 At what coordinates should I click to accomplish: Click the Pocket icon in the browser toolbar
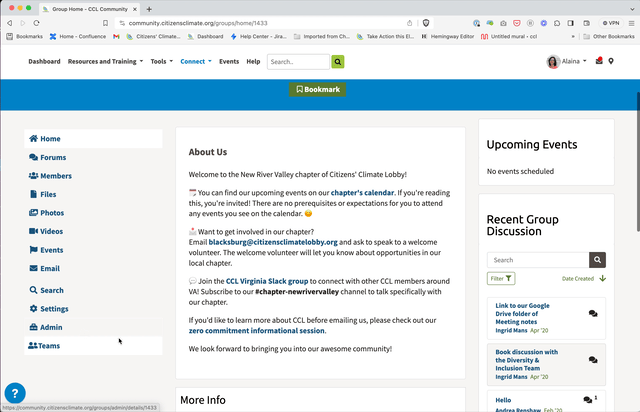coord(517,23)
